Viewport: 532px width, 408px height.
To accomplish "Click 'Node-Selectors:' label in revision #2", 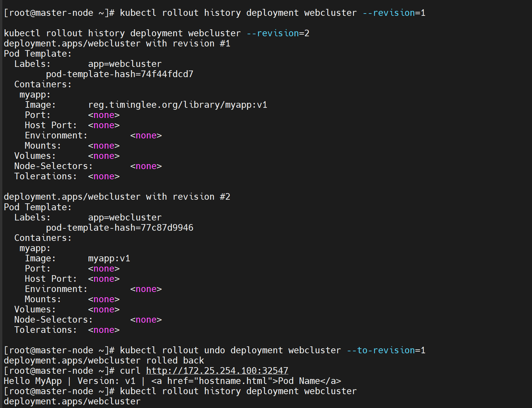I will 54,320.
